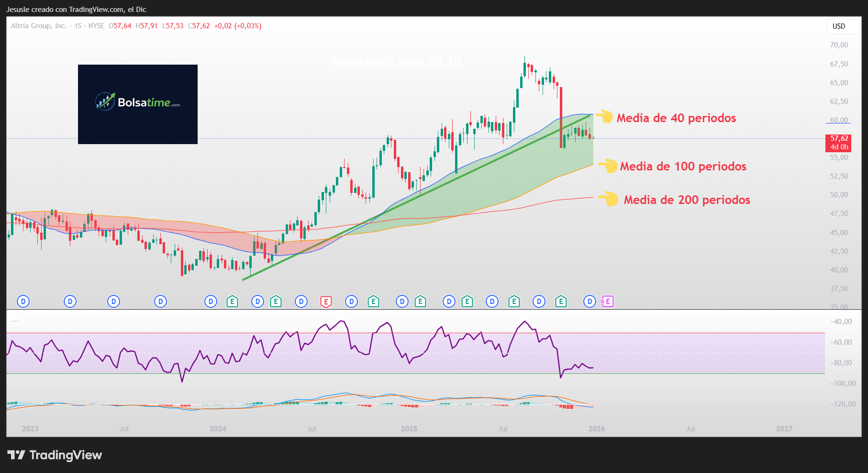Click a dividend "D" marker on the timeline
The height and width of the screenshot is (473, 868).
[x=22, y=302]
